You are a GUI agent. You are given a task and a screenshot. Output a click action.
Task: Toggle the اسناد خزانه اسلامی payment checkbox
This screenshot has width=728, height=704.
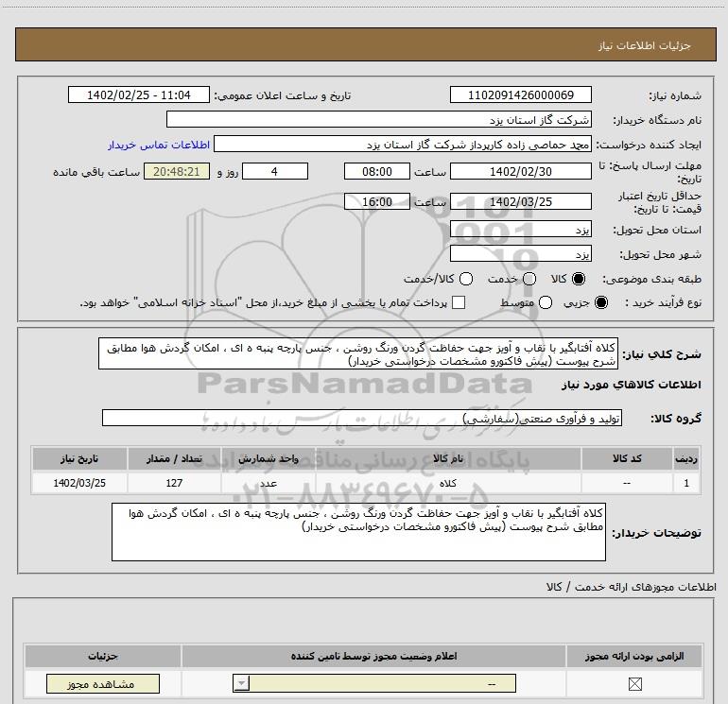[459, 302]
